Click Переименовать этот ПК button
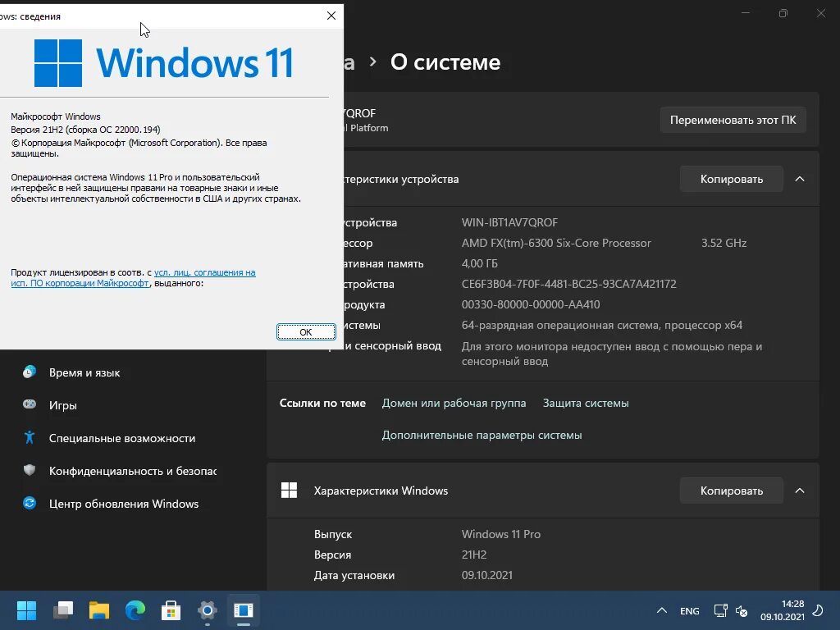The height and width of the screenshot is (630, 840). click(x=733, y=120)
